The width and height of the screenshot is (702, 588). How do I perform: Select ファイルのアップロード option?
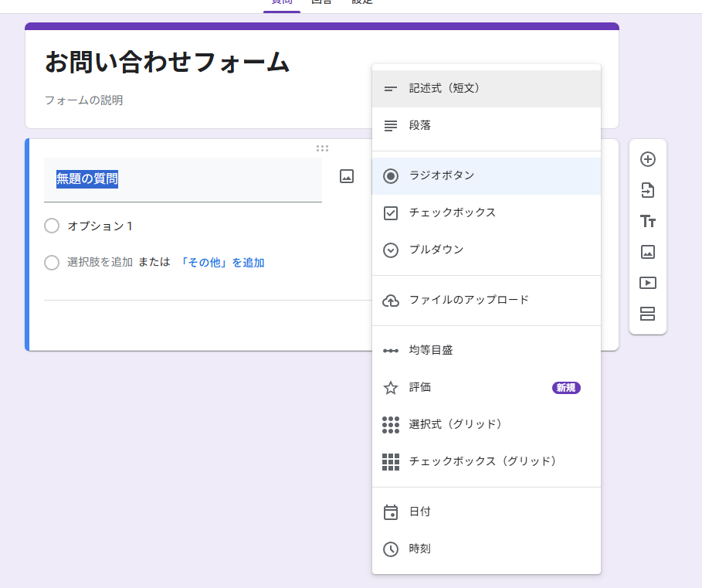487,300
